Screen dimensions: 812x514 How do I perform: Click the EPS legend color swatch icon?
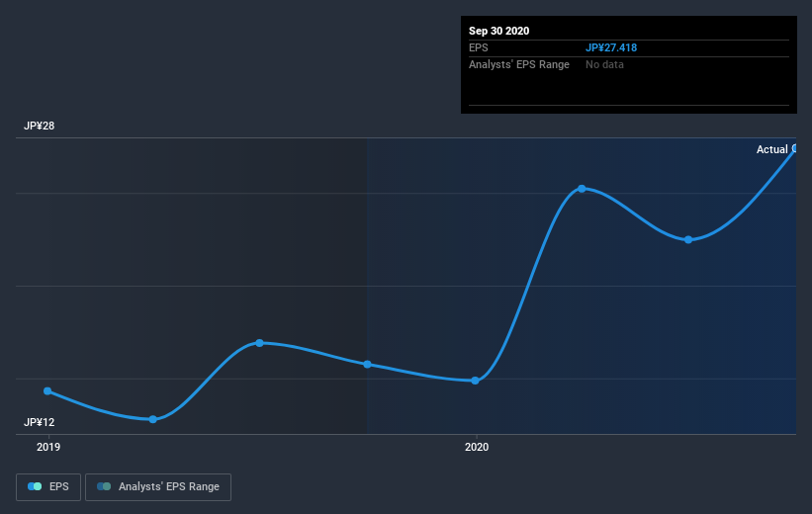35,486
